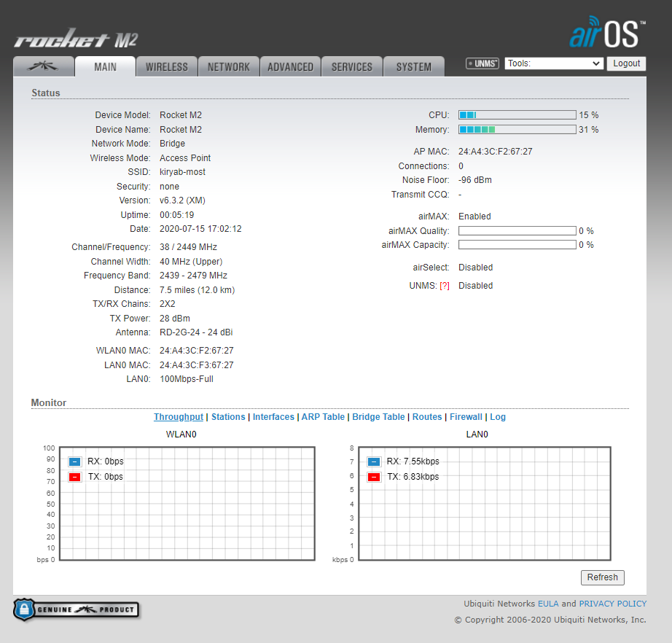The width and height of the screenshot is (672, 643).
Task: Click channel value 38 / 2449 MHz
Action: pos(189,247)
